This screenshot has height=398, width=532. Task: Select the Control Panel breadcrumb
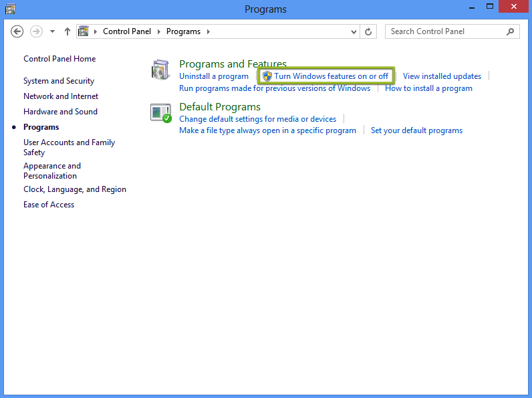pos(127,31)
